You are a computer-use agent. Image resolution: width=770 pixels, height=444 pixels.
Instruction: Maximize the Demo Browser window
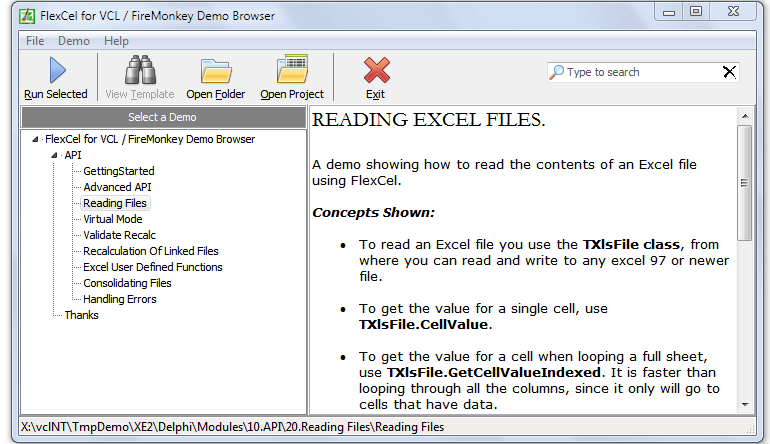click(696, 12)
